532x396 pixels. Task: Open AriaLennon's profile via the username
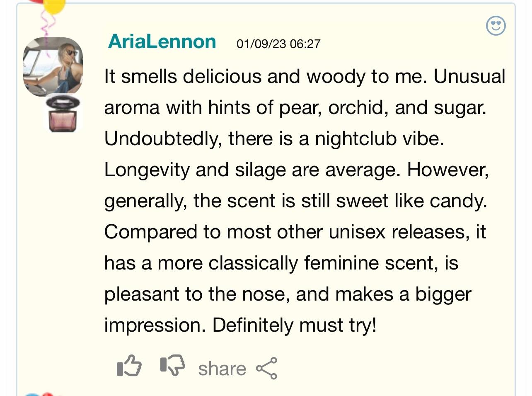pos(162,41)
